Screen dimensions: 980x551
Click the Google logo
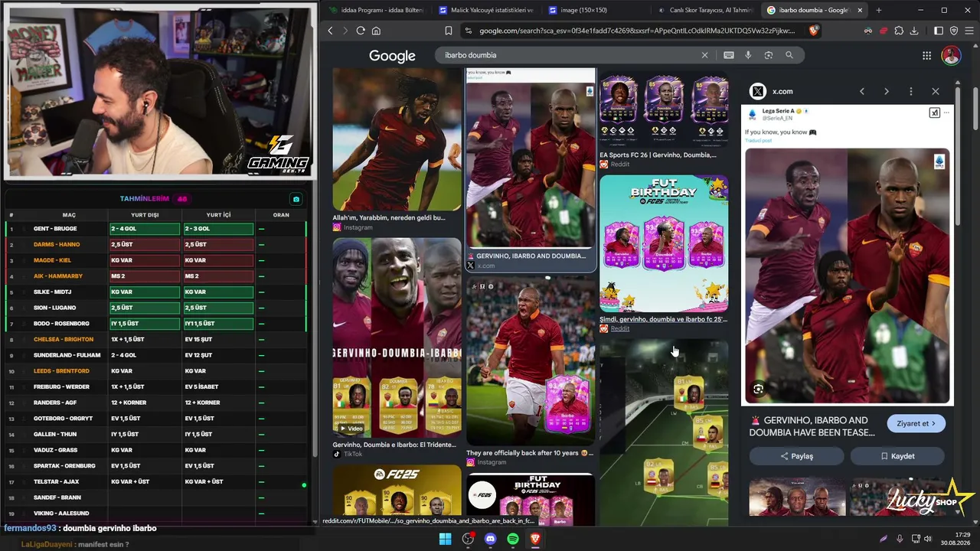[x=392, y=56]
